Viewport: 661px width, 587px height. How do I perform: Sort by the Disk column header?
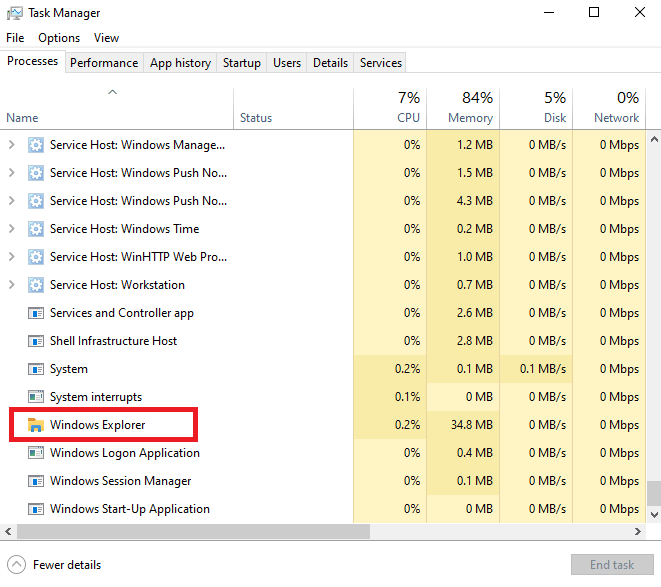[x=536, y=108]
